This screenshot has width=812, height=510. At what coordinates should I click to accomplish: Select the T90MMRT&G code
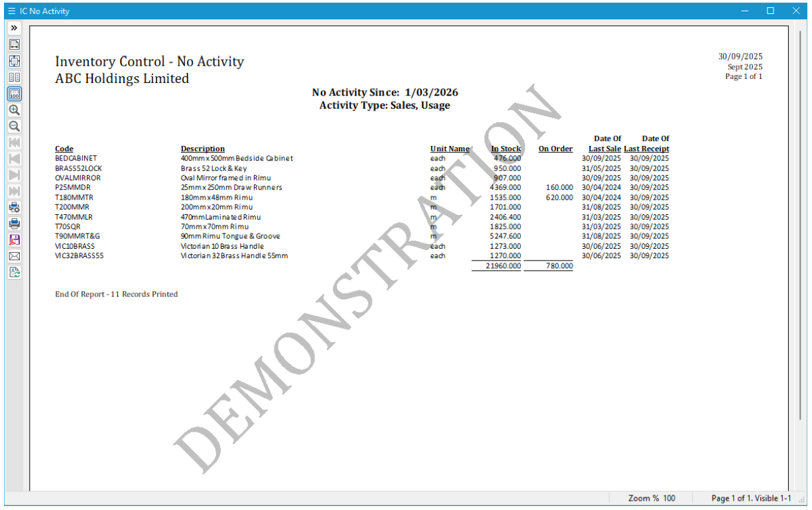78,236
